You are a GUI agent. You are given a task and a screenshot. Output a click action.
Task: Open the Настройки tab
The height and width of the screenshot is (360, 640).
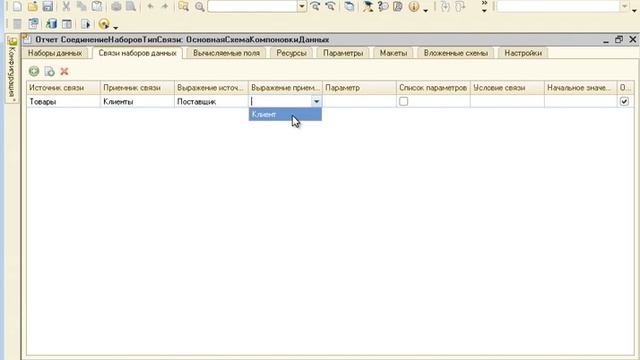(x=523, y=53)
